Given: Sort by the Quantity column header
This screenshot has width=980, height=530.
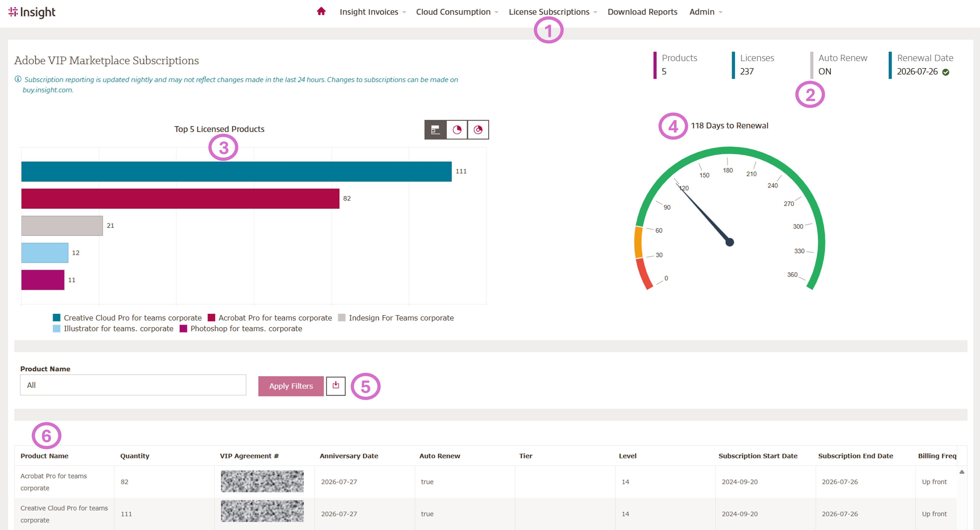Looking at the screenshot, I should click(x=135, y=456).
